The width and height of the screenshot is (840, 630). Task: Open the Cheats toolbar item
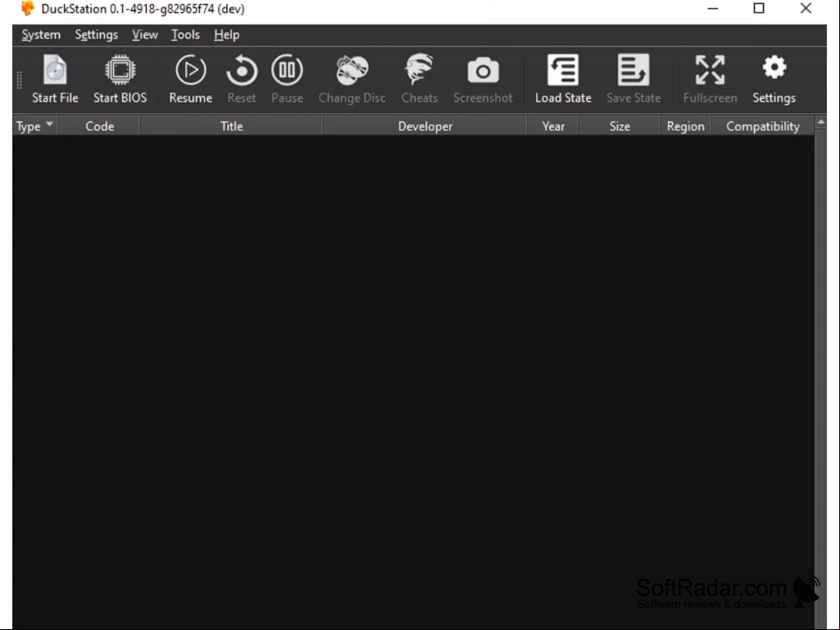[420, 79]
